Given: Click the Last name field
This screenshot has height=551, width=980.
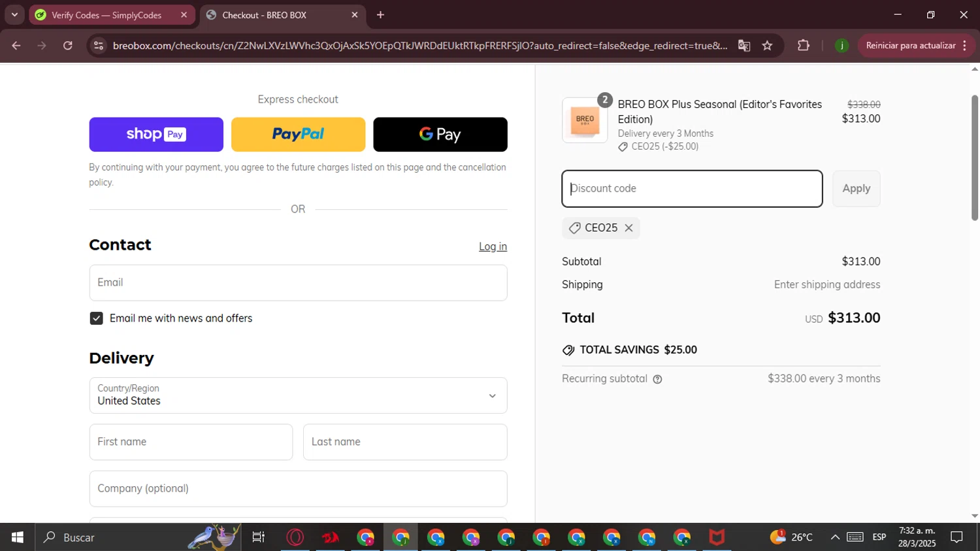Looking at the screenshot, I should point(405,442).
